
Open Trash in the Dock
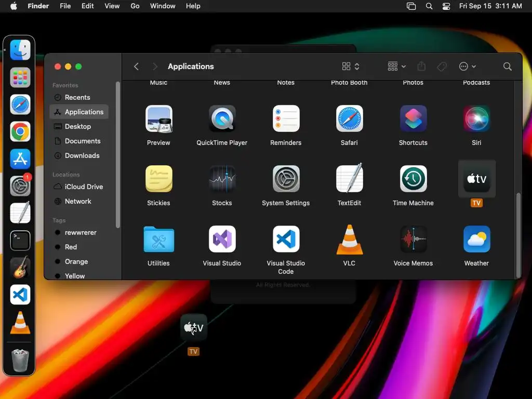click(x=20, y=361)
